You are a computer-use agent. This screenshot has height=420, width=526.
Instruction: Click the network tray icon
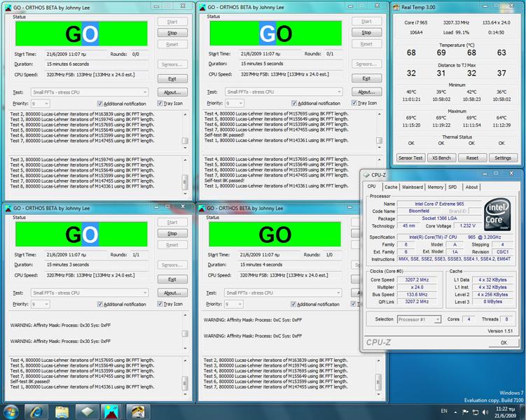pos(476,412)
